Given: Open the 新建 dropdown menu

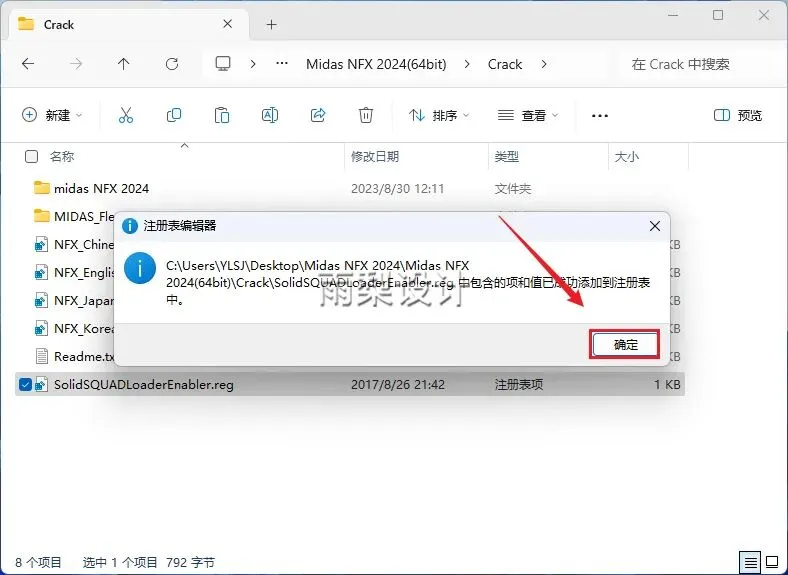Looking at the screenshot, I should coord(52,115).
